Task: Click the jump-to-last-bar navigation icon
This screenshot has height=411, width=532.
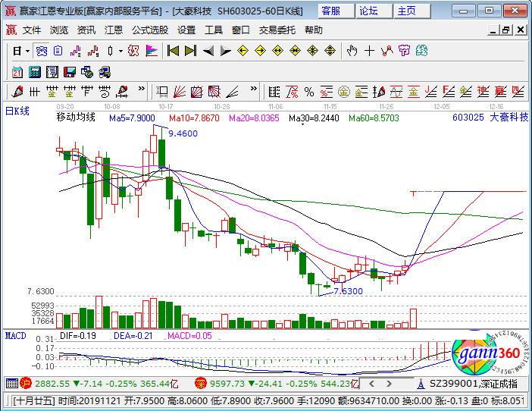Action: coord(190,51)
